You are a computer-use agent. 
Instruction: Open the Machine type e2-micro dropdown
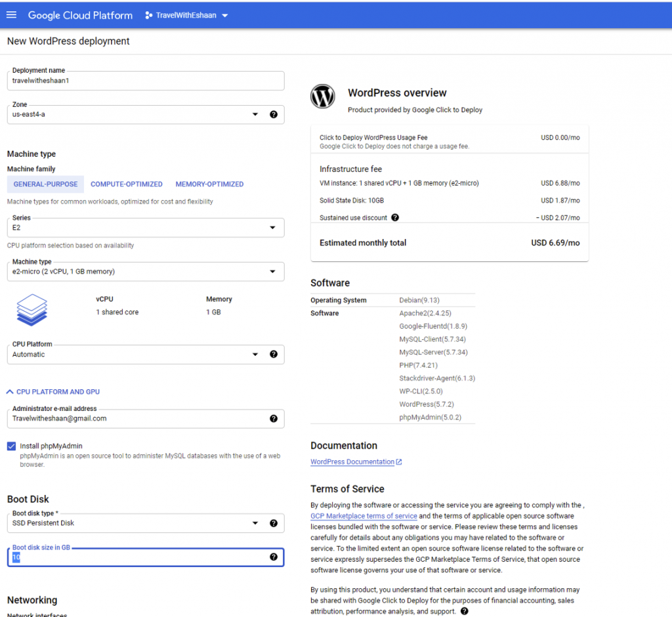coord(146,271)
